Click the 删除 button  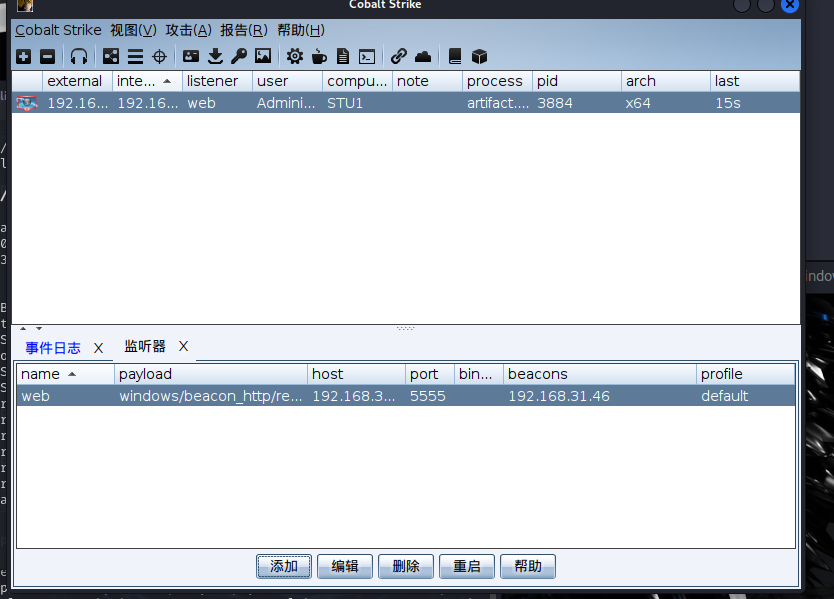pos(406,566)
